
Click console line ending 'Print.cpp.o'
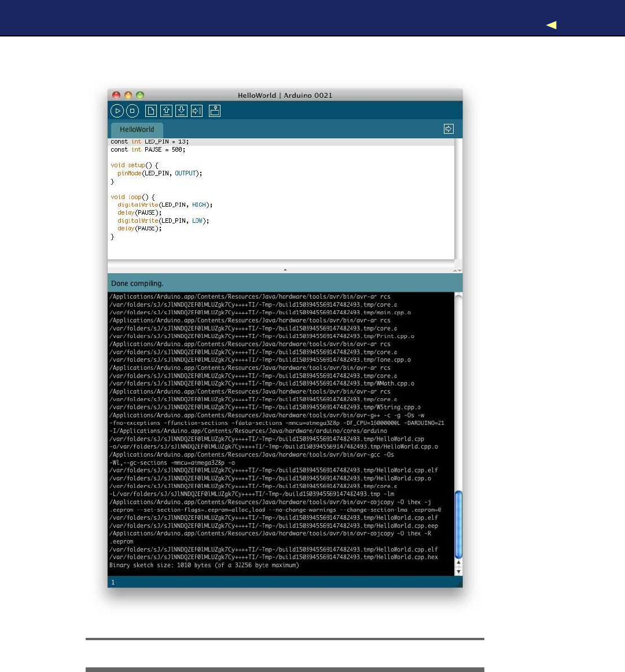point(262,336)
